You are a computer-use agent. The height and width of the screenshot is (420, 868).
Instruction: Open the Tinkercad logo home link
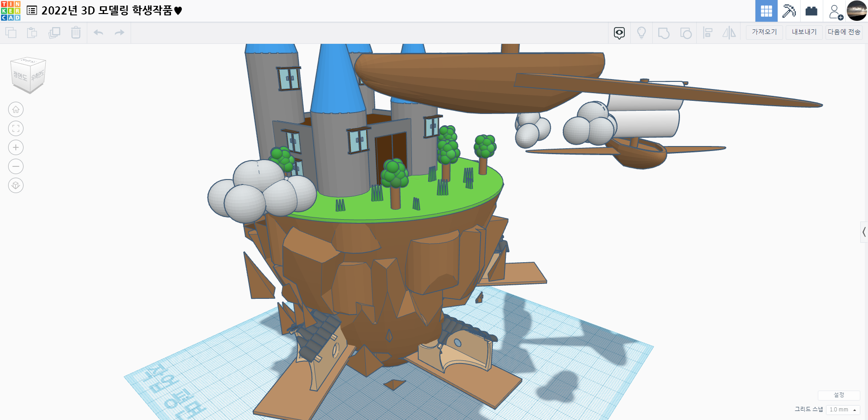11,11
